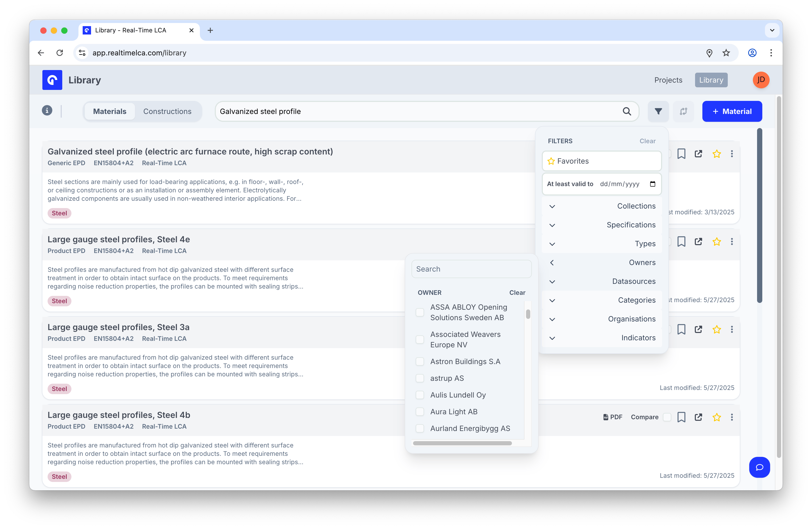
Task: Open Galvanized steel profile material title
Action: tap(190, 152)
